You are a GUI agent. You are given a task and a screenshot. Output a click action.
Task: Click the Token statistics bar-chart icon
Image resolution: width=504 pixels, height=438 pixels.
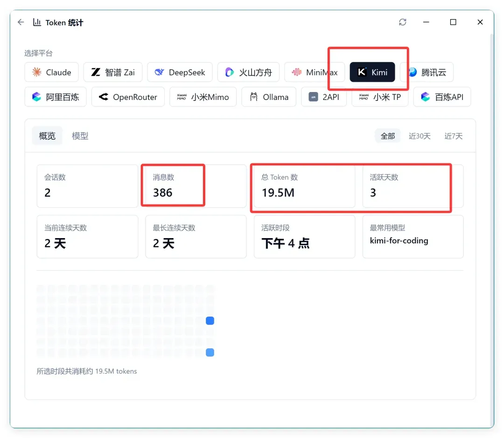coord(37,22)
